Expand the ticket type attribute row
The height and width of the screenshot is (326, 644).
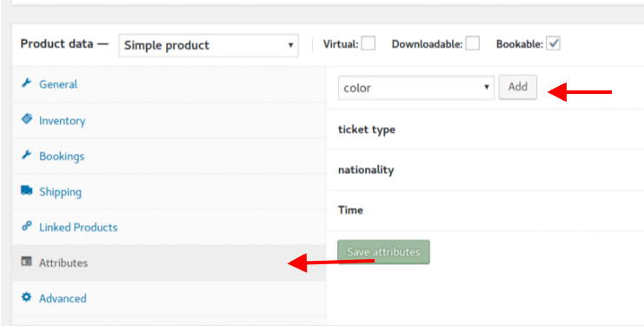click(x=485, y=130)
